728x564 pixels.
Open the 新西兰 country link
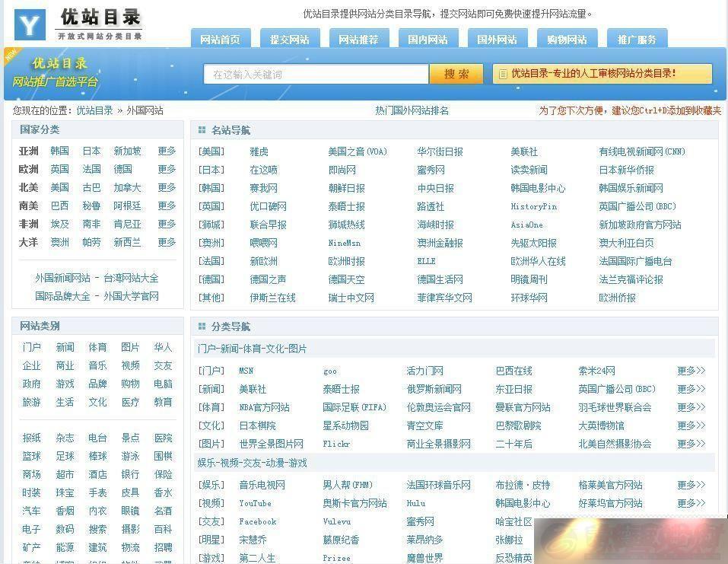click(x=127, y=242)
